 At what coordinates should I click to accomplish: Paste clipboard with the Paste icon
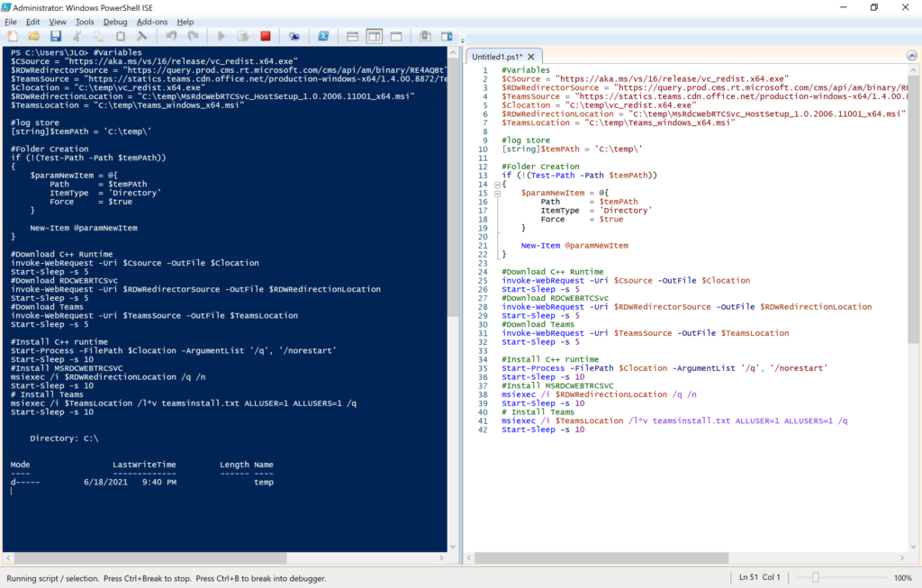(121, 36)
